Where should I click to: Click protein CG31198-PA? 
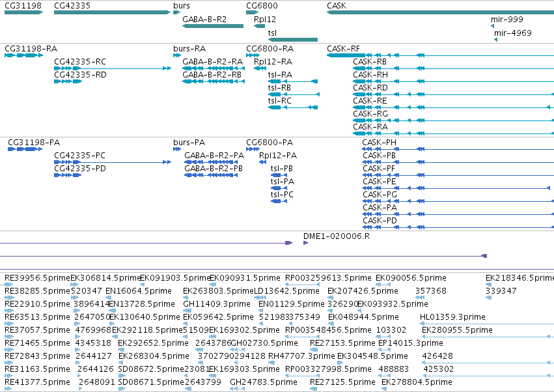click(34, 143)
